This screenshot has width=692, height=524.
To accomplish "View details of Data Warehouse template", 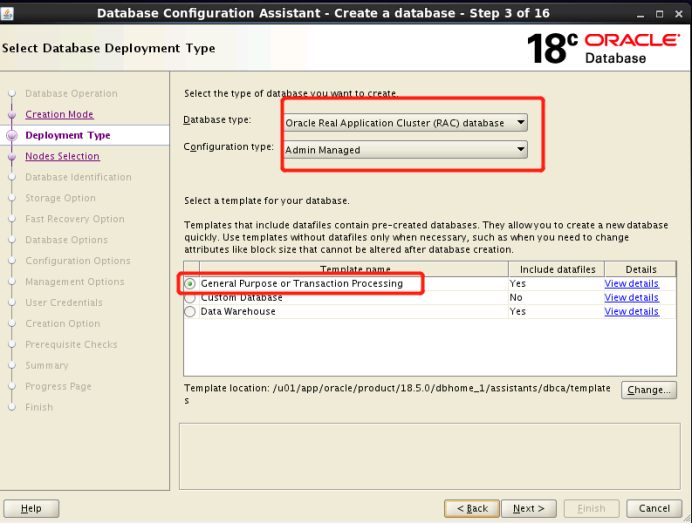I will tap(631, 312).
